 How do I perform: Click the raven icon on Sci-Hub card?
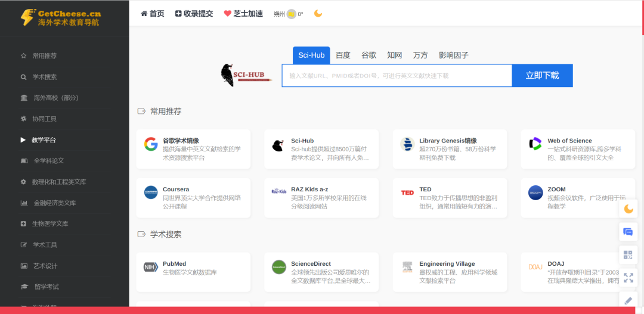coord(279,146)
